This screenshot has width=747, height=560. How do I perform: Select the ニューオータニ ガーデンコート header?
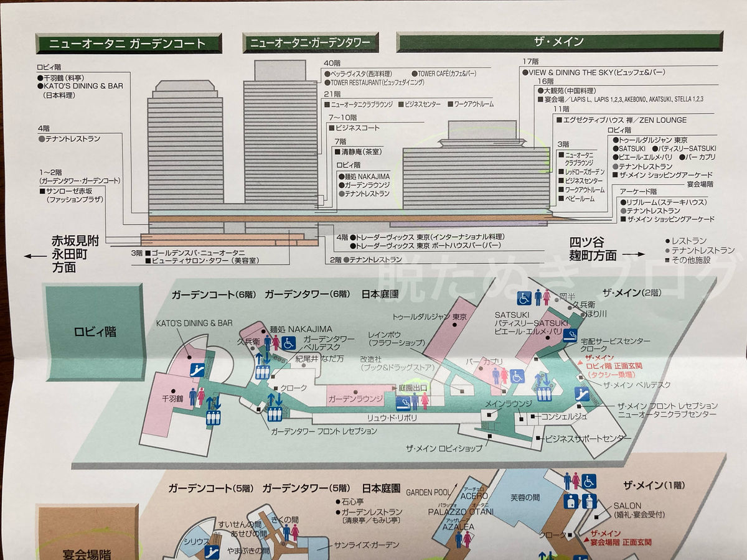[128, 43]
